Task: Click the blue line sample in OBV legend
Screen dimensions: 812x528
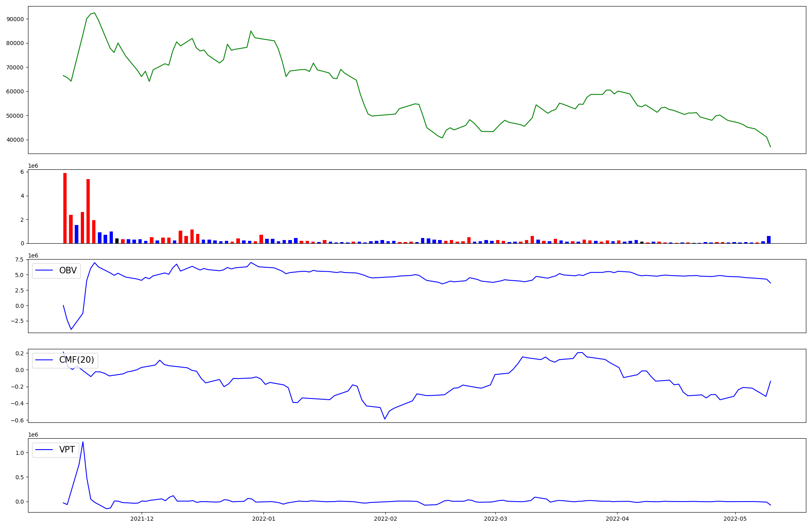Action: pos(44,271)
